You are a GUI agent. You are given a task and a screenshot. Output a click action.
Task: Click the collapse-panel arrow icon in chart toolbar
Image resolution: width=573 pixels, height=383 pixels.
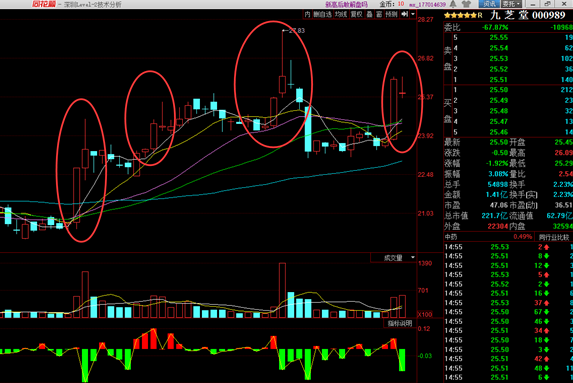pos(404,14)
